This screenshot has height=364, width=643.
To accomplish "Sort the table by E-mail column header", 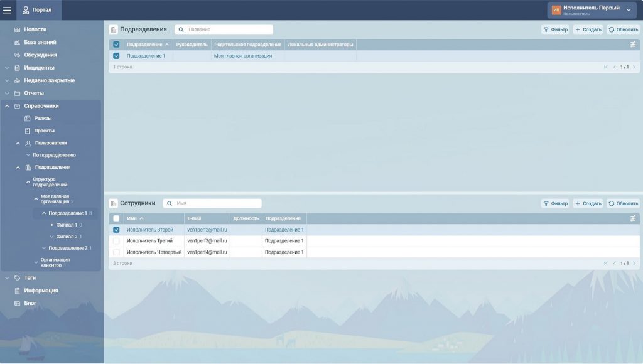I will tap(194, 218).
